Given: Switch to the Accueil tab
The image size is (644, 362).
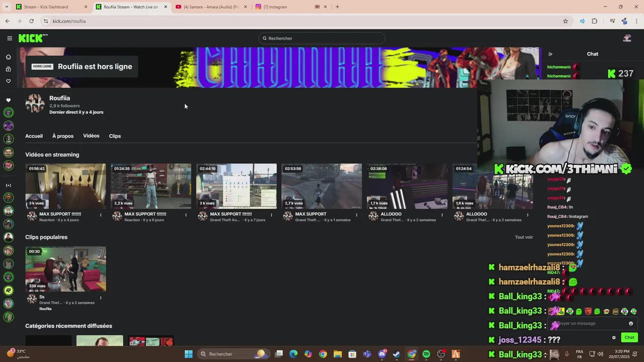Looking at the screenshot, I should pyautogui.click(x=34, y=136).
